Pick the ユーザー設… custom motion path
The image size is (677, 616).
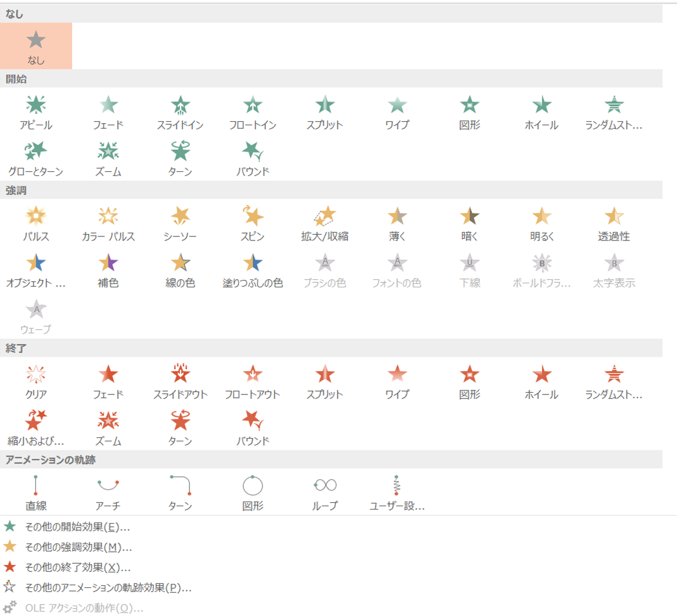click(x=397, y=493)
